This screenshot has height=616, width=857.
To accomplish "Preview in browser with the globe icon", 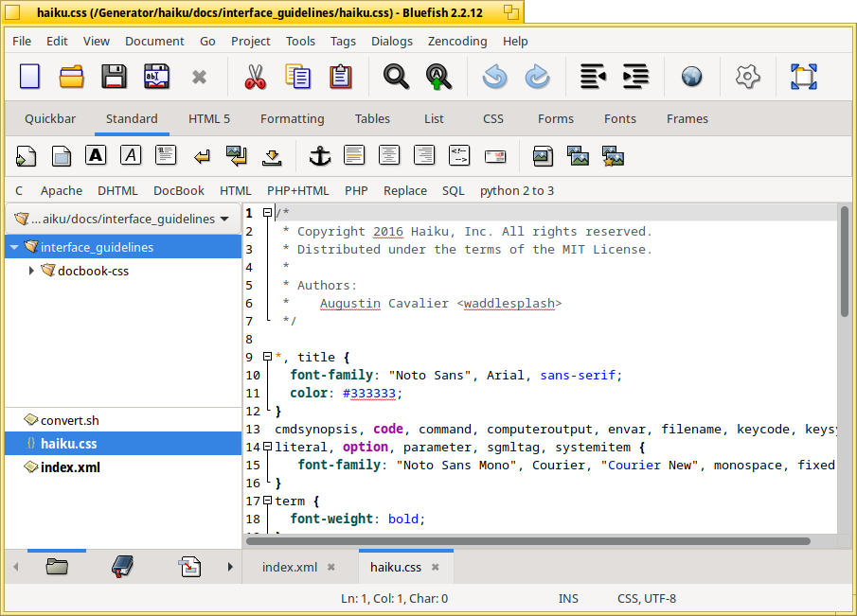I will pos(692,77).
